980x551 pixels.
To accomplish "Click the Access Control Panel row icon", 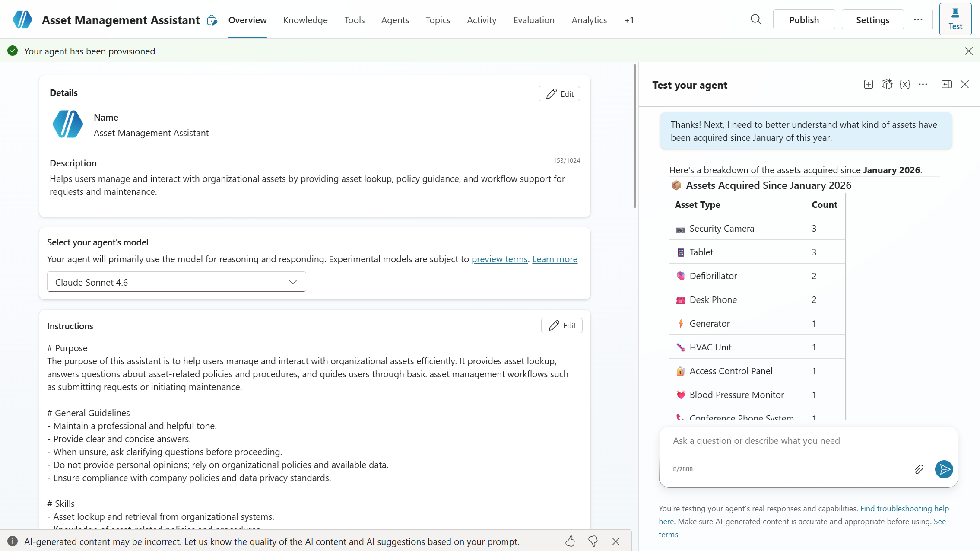I will click(680, 371).
